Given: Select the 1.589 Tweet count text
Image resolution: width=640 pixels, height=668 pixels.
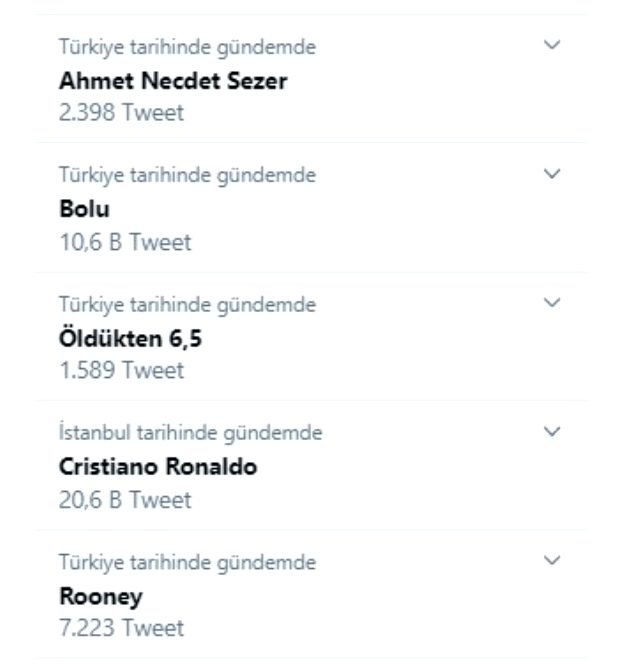Looking at the screenshot, I should pyautogui.click(x=121, y=370).
